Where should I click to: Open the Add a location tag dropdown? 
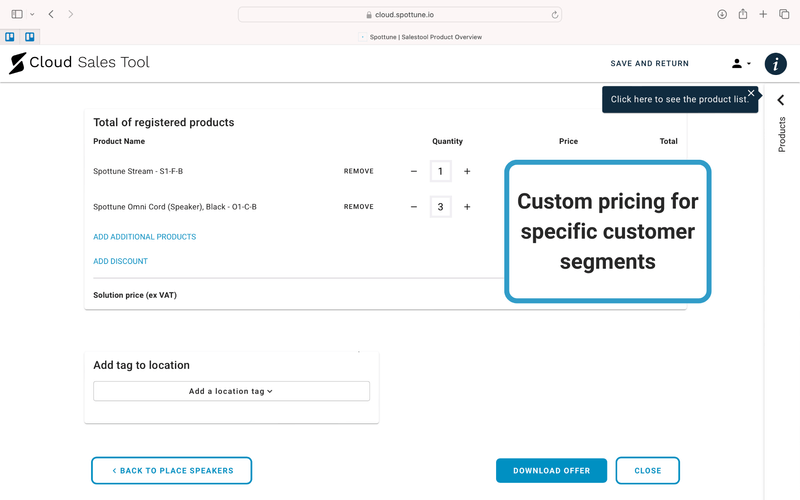tap(231, 391)
